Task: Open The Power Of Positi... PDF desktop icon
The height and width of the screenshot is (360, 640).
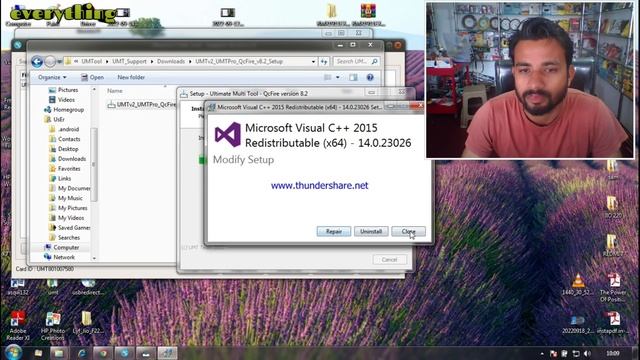Action: point(613,287)
